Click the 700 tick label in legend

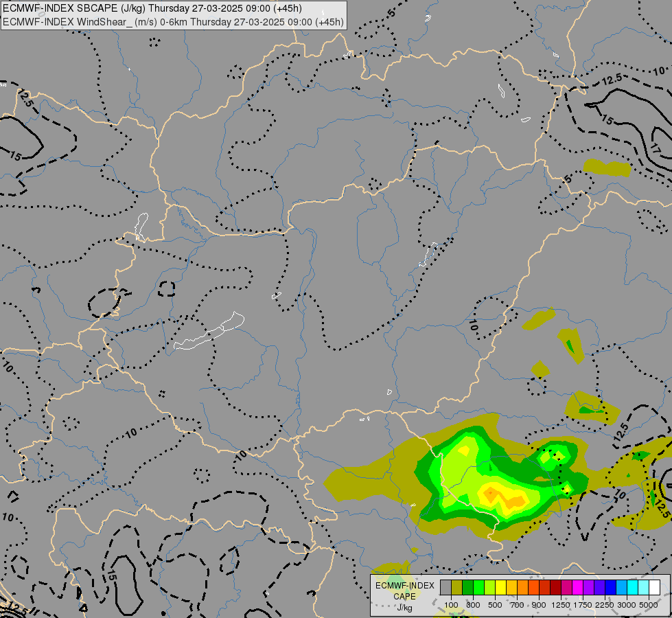pyautogui.click(x=518, y=605)
